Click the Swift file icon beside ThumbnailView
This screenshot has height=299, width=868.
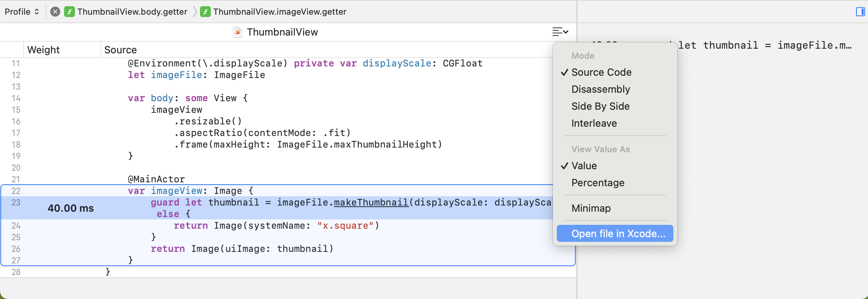pyautogui.click(x=237, y=32)
